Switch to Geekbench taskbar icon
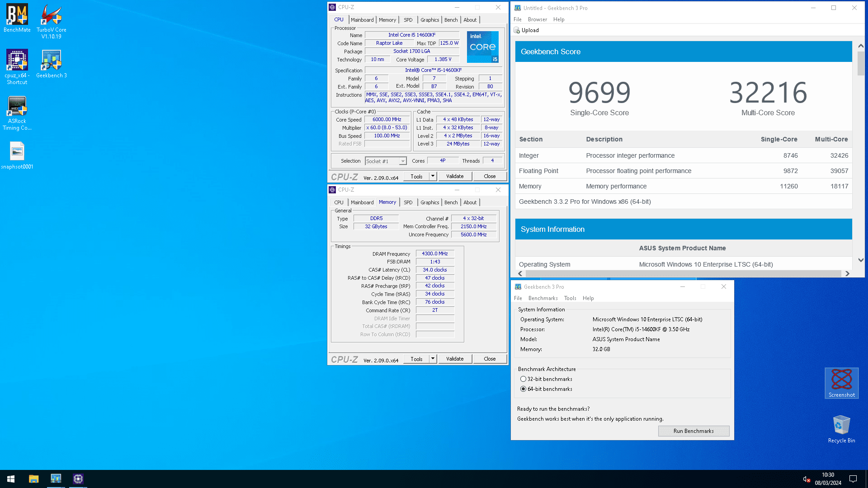 (x=56, y=479)
